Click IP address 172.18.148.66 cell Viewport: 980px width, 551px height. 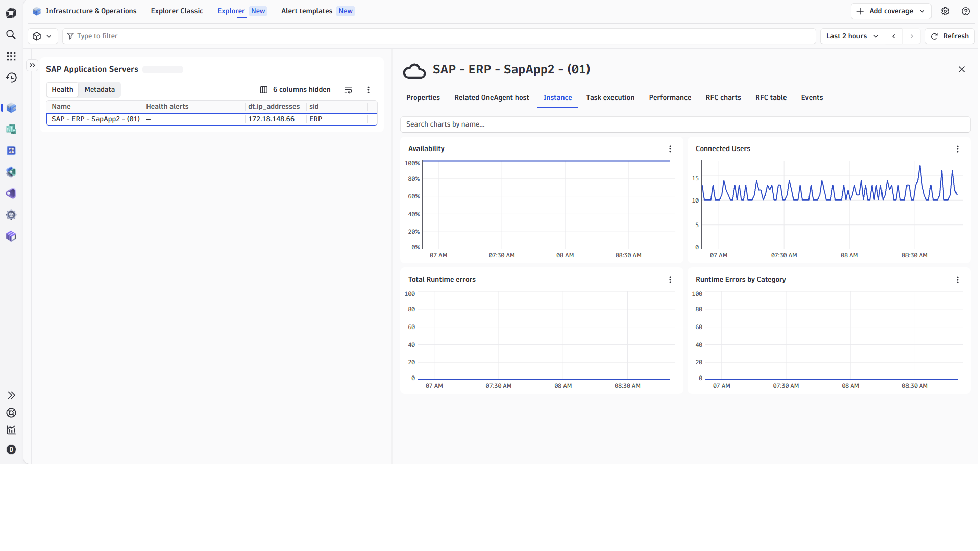tap(271, 119)
